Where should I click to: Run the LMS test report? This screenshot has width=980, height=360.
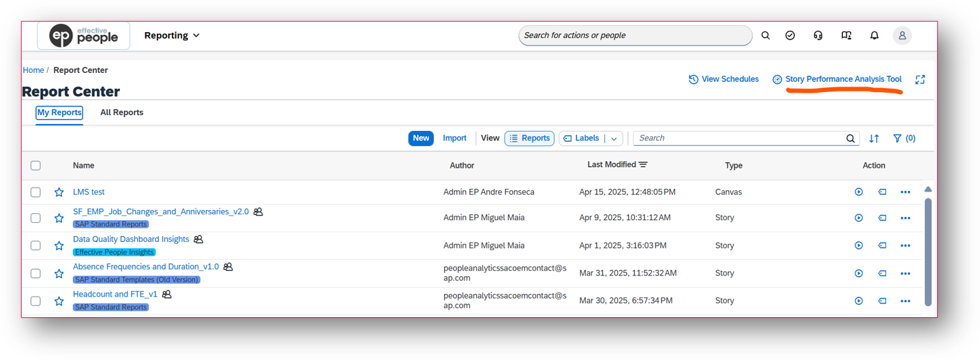coord(859,192)
